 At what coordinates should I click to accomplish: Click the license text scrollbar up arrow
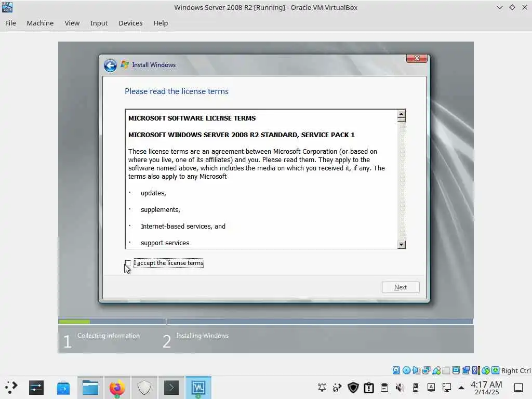(x=402, y=114)
